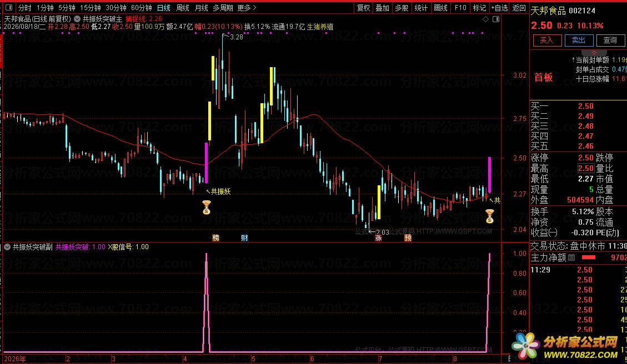Screen dimensions: 627x364
Task: Open the 预 event marker on the chart
Action: [408, 237]
